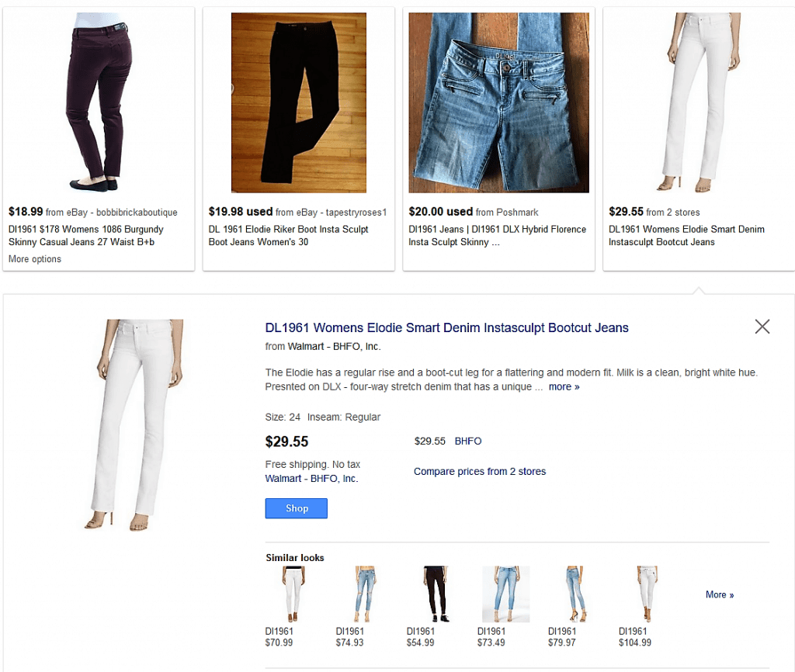Show more similar looks with 'More »'

coord(719,594)
